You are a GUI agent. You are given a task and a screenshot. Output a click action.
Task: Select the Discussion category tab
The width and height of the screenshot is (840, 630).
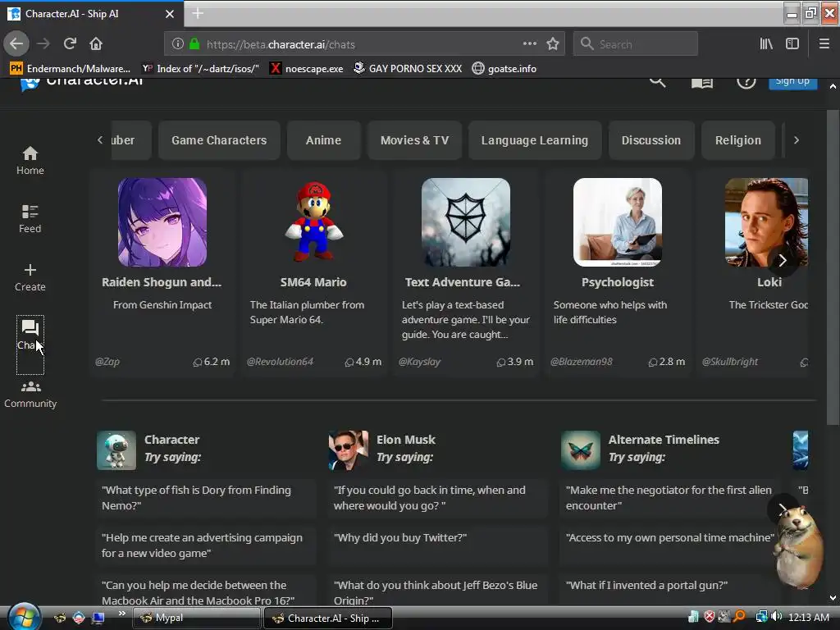tap(651, 140)
